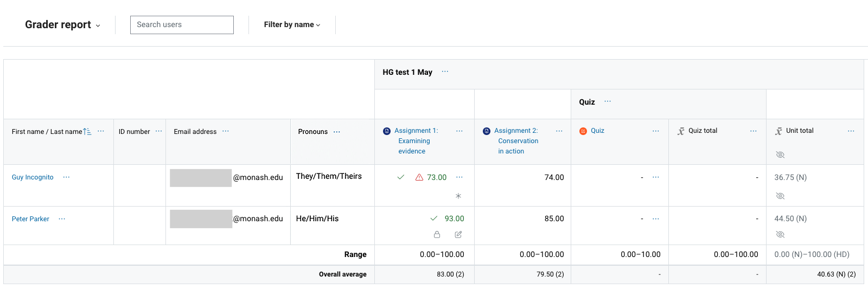Click the Search users field
Image resolution: width=868 pixels, height=289 pixels.
pyautogui.click(x=182, y=25)
